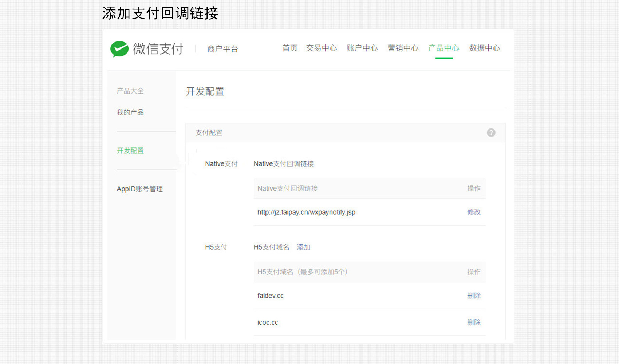Image resolution: width=619 pixels, height=364 pixels.
Task: Select the 产品中心 navigation tab
Action: (443, 48)
